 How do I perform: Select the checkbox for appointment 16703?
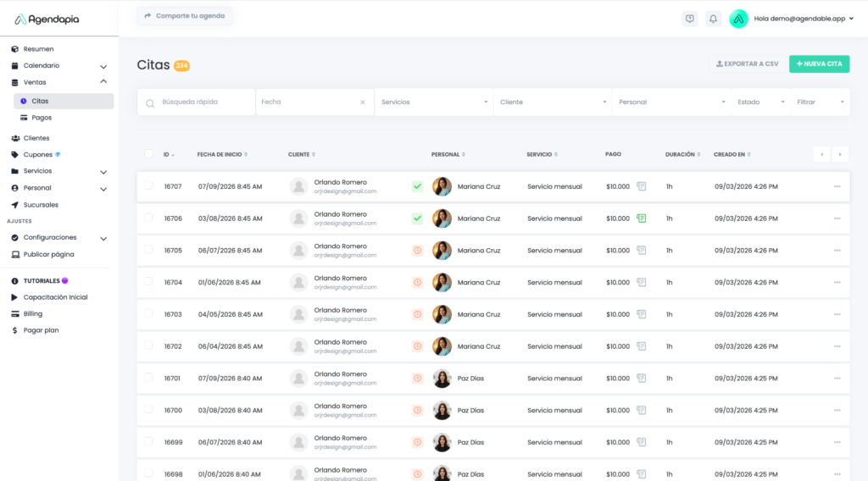click(148, 313)
